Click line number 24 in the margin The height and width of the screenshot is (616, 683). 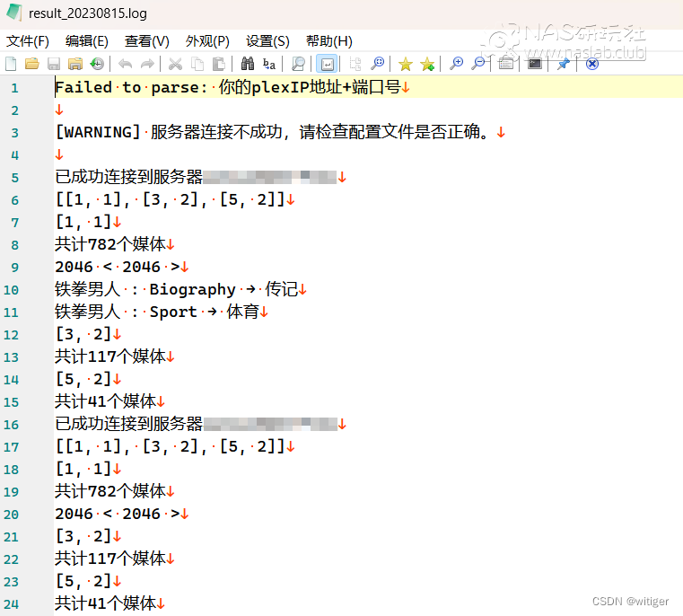(x=12, y=604)
